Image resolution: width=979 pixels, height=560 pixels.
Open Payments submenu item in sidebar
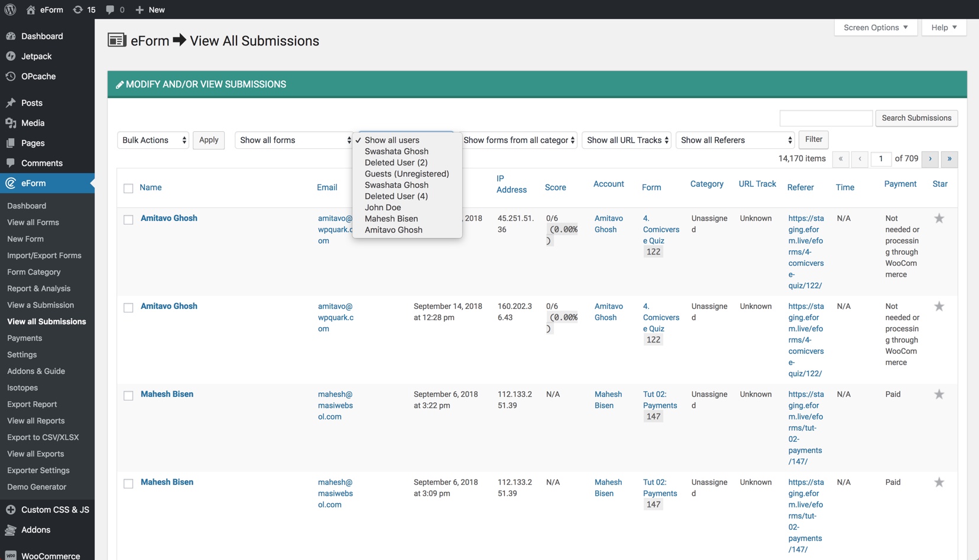tap(24, 338)
